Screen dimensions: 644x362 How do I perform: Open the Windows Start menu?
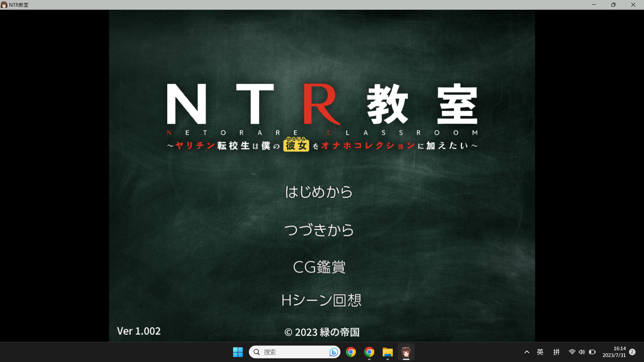click(238, 352)
